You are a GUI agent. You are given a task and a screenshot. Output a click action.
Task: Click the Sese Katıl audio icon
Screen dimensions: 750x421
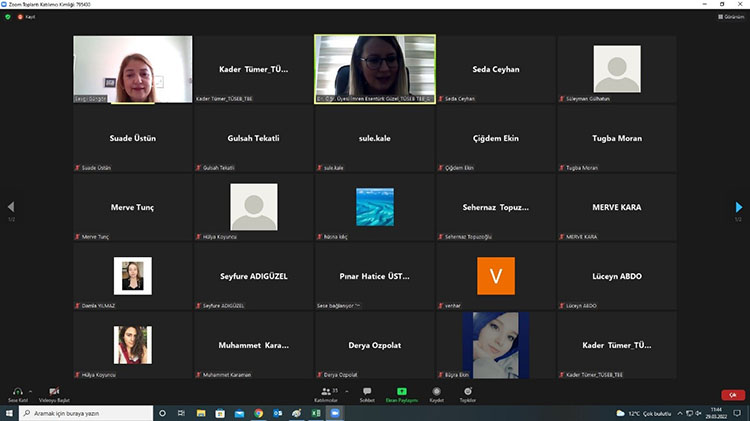(x=16, y=391)
